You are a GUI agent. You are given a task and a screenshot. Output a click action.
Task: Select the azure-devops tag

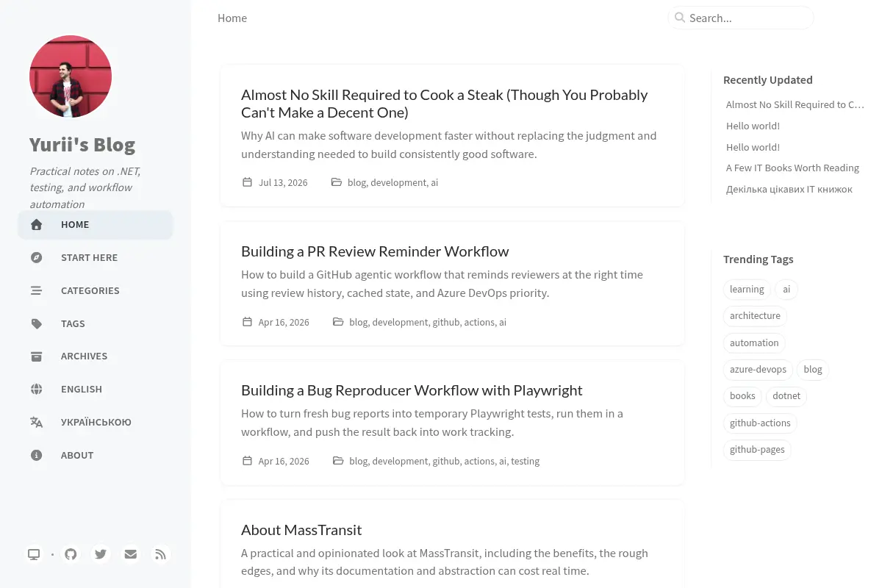point(758,369)
